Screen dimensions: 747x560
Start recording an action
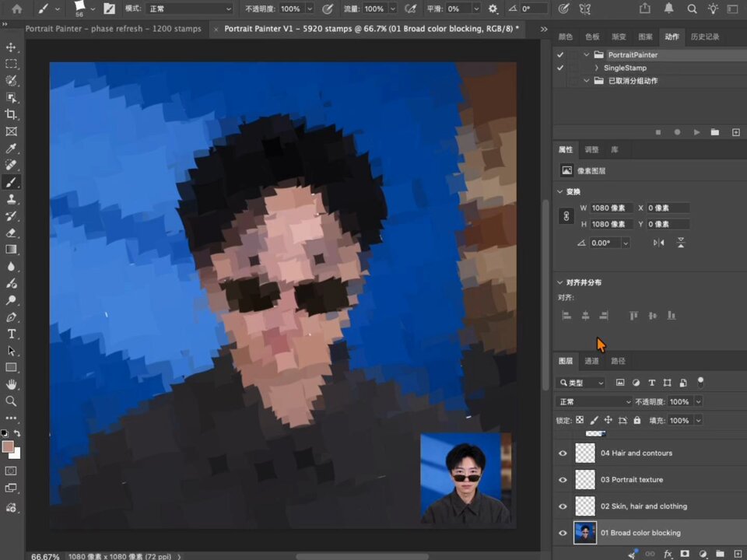coord(677,132)
